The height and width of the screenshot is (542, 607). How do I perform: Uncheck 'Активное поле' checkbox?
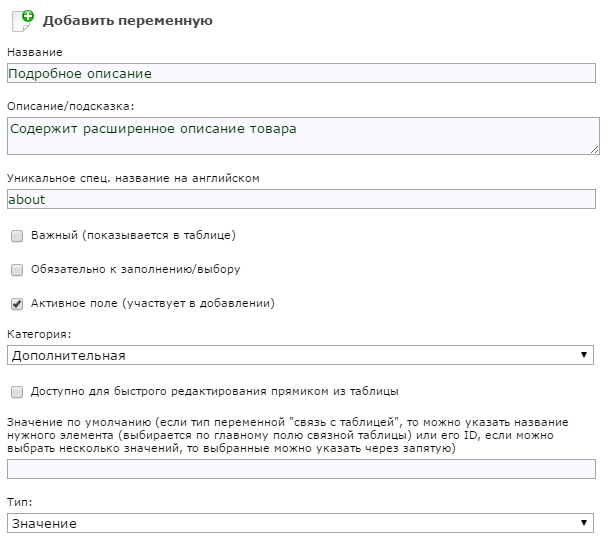(17, 304)
